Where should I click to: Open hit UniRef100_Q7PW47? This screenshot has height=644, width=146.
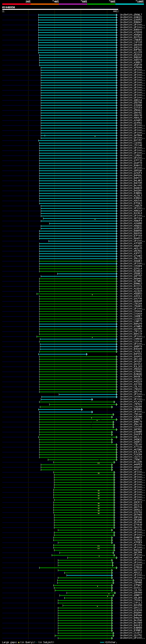pos(131,585)
